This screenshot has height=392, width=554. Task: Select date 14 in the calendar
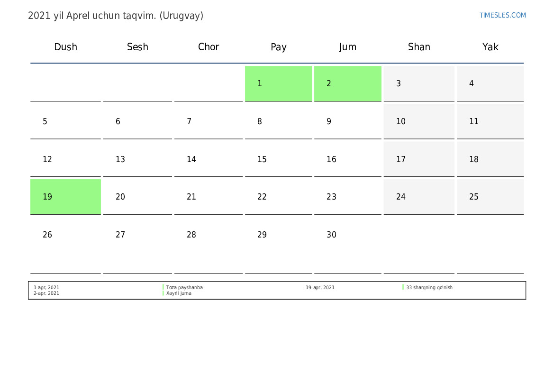209,159
